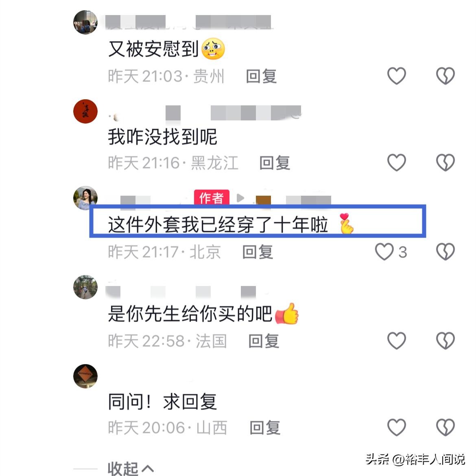Open the author's profile avatar

85,198
